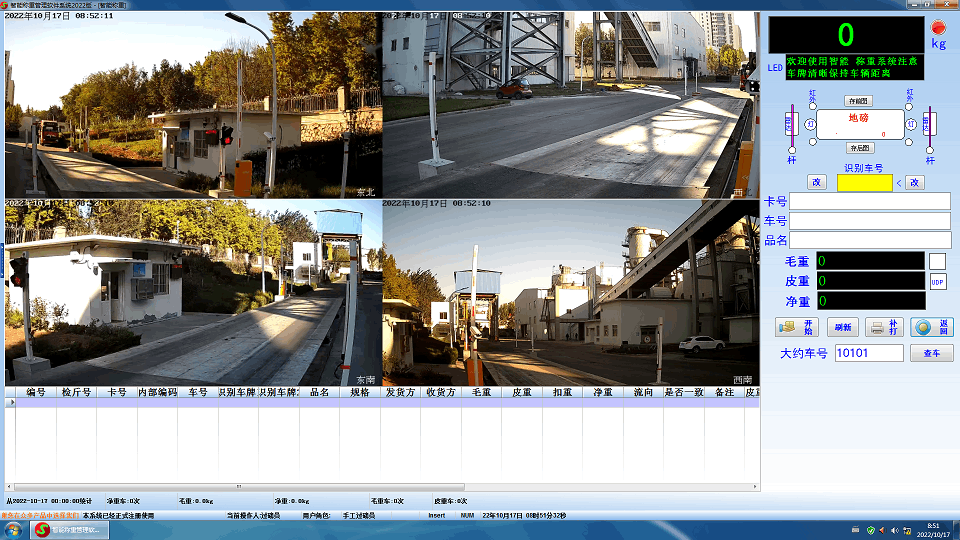960x540 pixels.
Task: Click the 车号 vehicle number input field
Action: click(869, 221)
